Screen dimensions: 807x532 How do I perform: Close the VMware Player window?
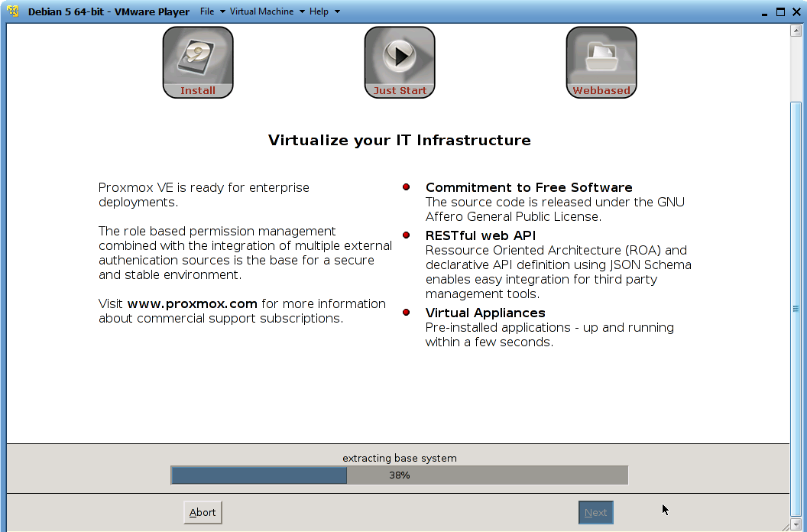tap(796, 11)
